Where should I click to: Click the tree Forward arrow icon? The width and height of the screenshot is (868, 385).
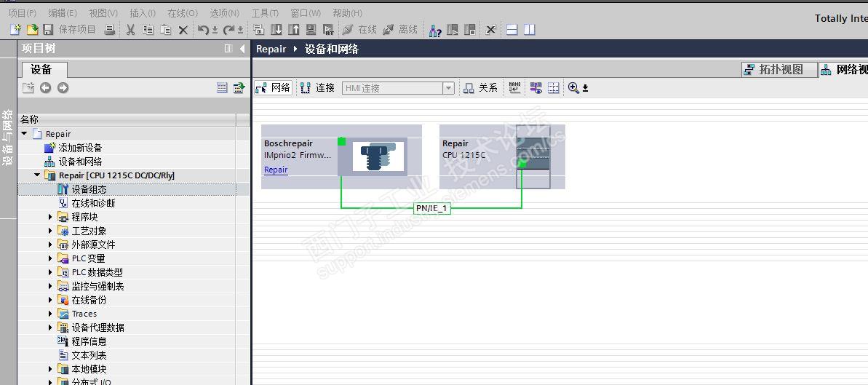point(63,87)
